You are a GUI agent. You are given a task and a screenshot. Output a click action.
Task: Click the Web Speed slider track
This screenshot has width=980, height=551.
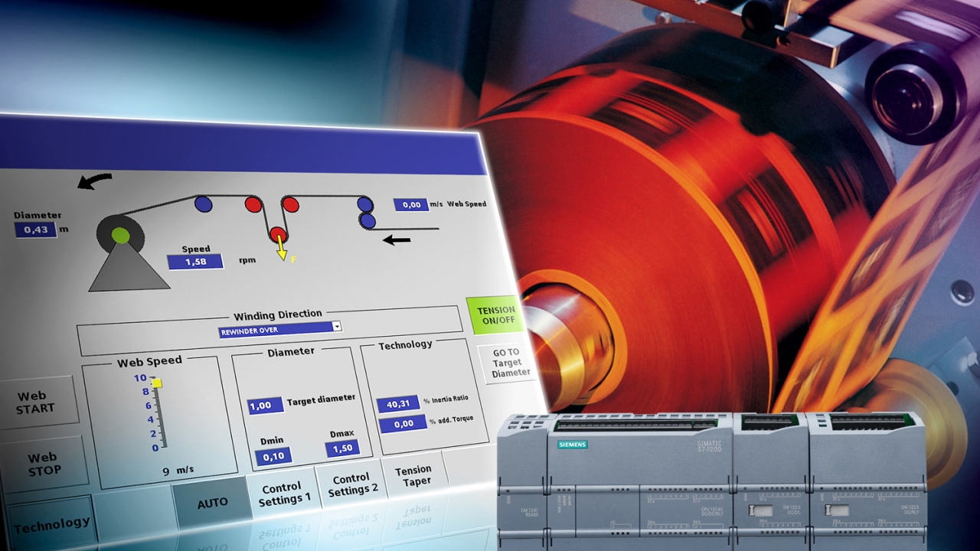pyautogui.click(x=159, y=414)
